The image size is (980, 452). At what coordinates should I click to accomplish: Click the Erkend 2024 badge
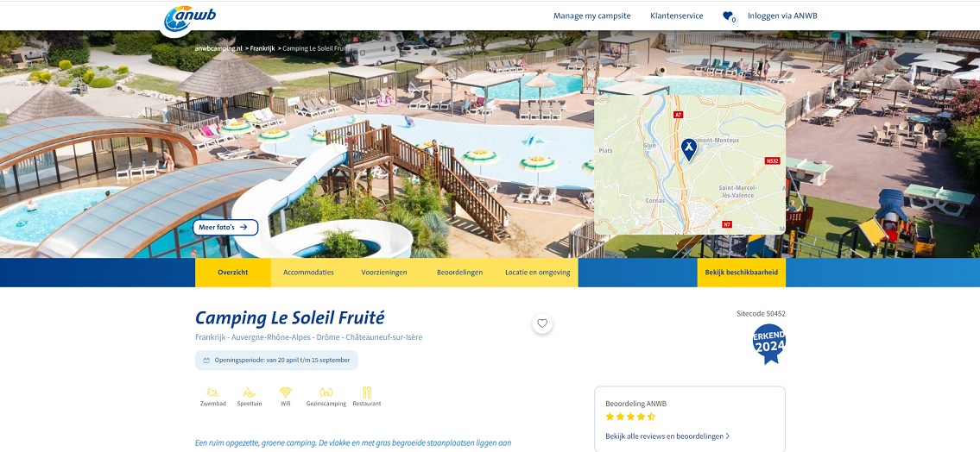click(768, 344)
